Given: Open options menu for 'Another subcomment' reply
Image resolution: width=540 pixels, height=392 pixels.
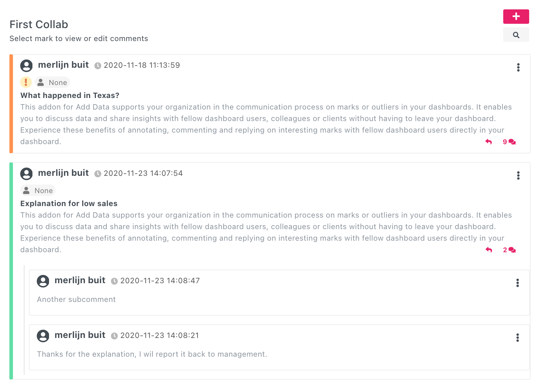Looking at the screenshot, I should 517,283.
